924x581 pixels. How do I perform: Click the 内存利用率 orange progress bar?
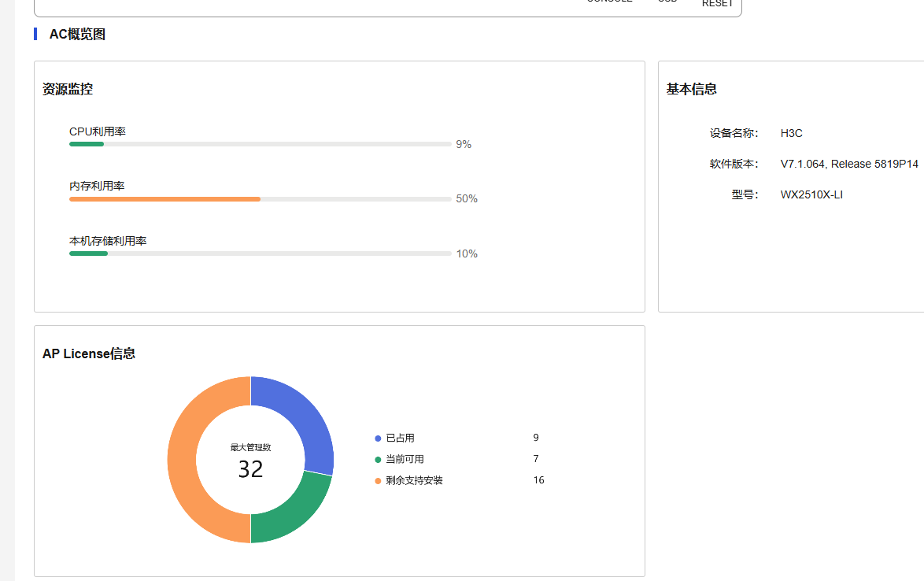[x=165, y=199]
